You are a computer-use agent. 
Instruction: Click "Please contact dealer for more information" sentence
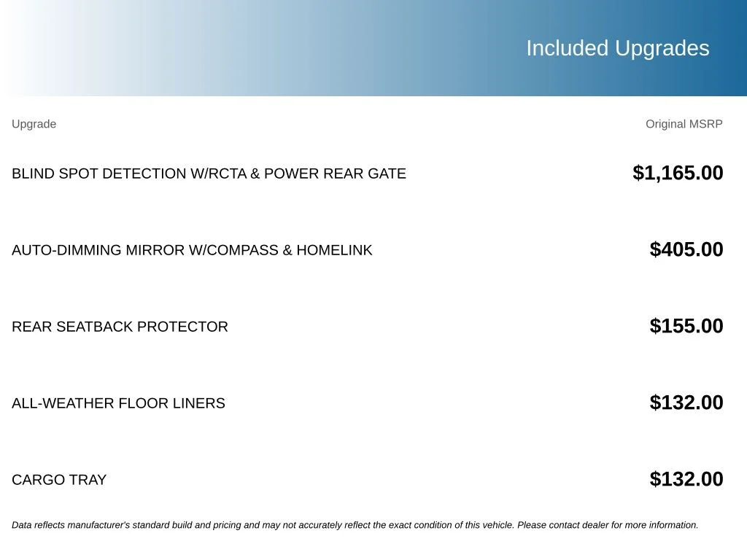pyautogui.click(x=608, y=525)
